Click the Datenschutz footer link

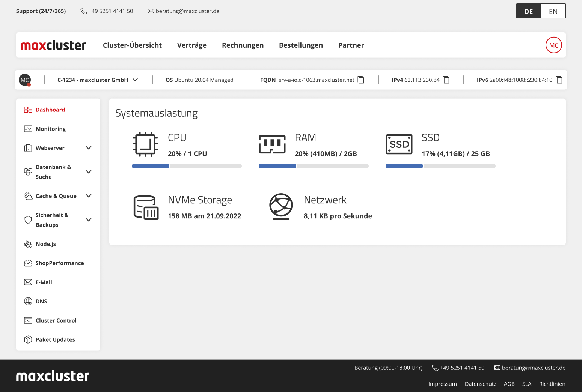[480, 384]
